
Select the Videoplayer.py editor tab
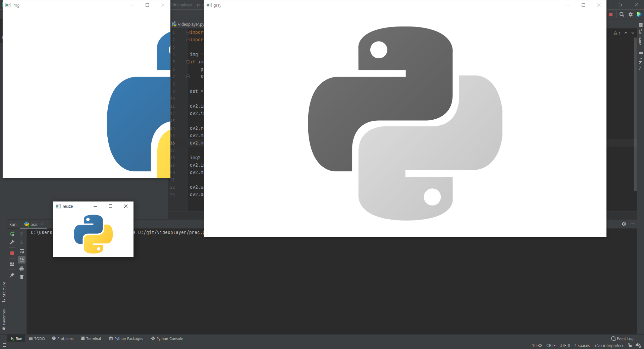point(188,24)
